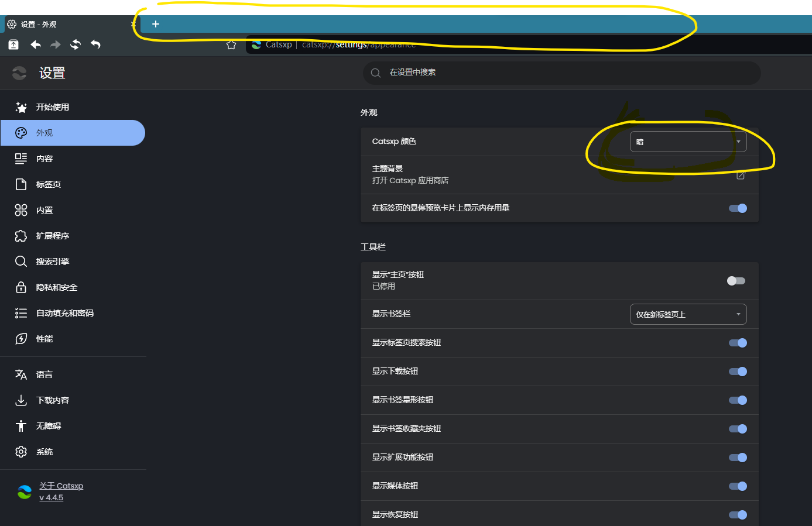Go back using the back arrow

click(36, 44)
